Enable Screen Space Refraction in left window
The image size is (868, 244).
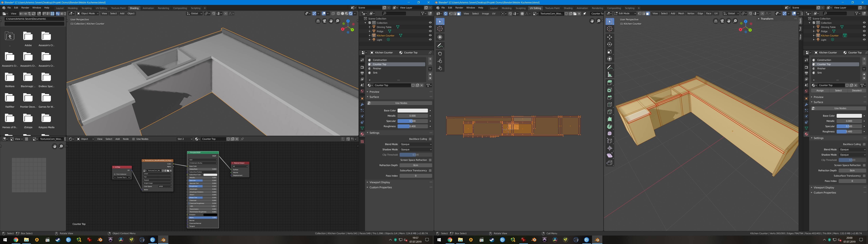point(430,160)
